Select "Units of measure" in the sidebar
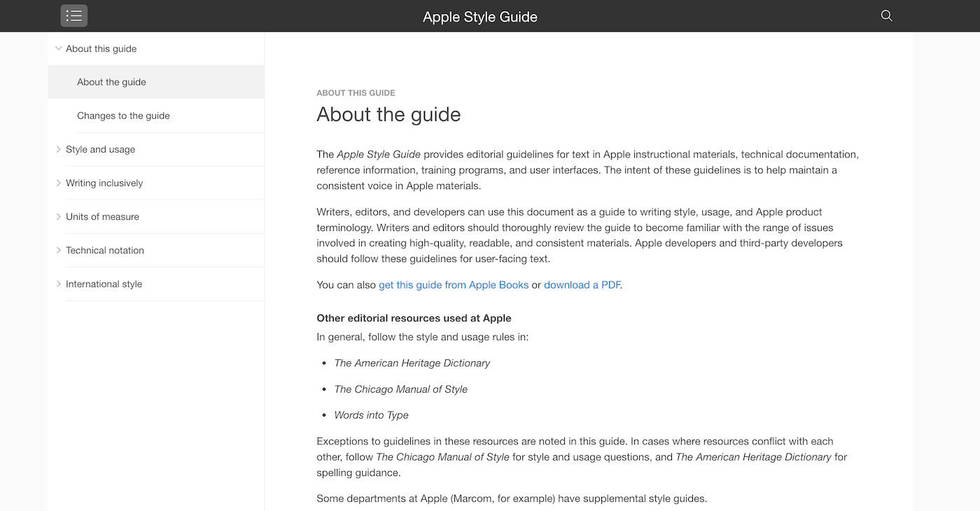This screenshot has height=511, width=980. [x=102, y=216]
